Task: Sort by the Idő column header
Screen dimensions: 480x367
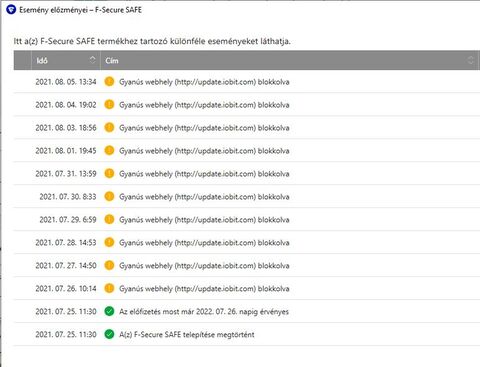Action: pos(66,60)
